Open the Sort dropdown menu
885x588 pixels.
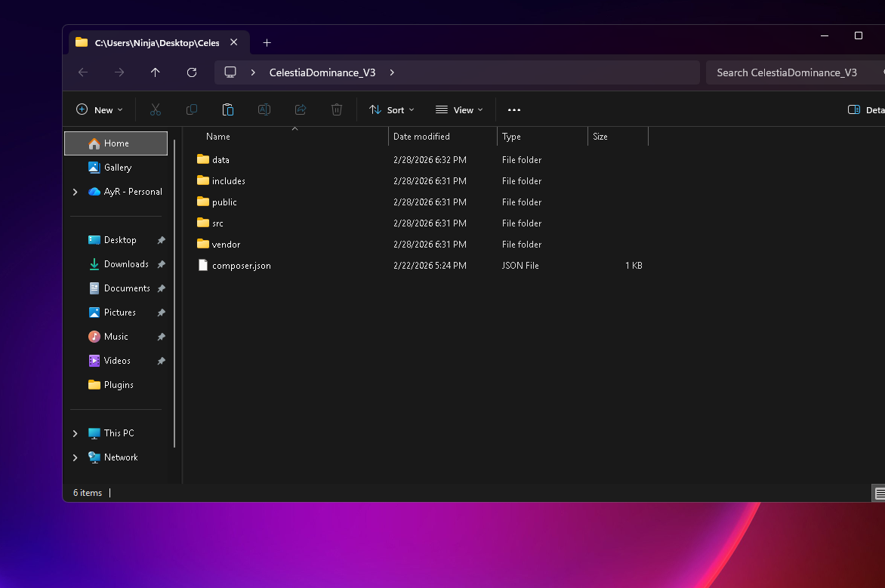coord(391,110)
